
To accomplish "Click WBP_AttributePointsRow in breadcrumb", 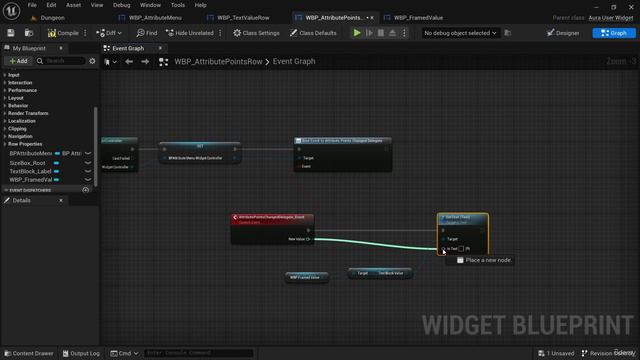I will (x=218, y=62).
